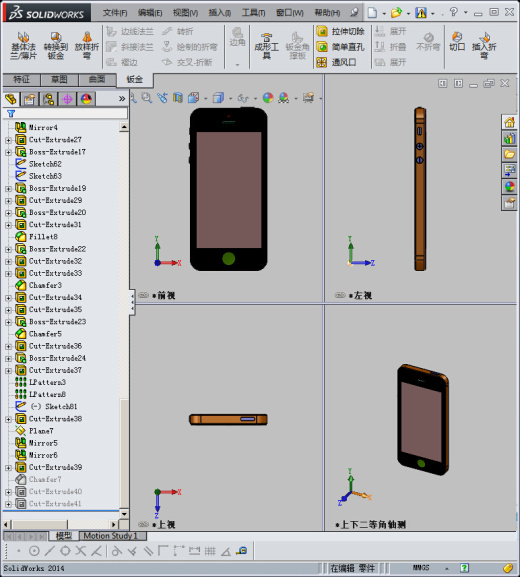This screenshot has width=520, height=577.
Task: Open the Corner (边角) dropdown arrow
Action: (x=237, y=65)
